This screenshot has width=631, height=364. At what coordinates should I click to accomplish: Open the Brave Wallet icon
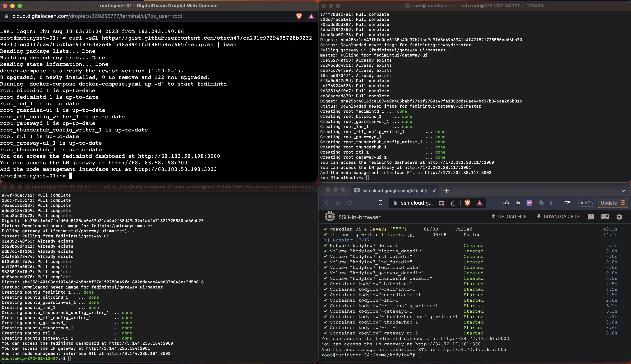point(567,203)
